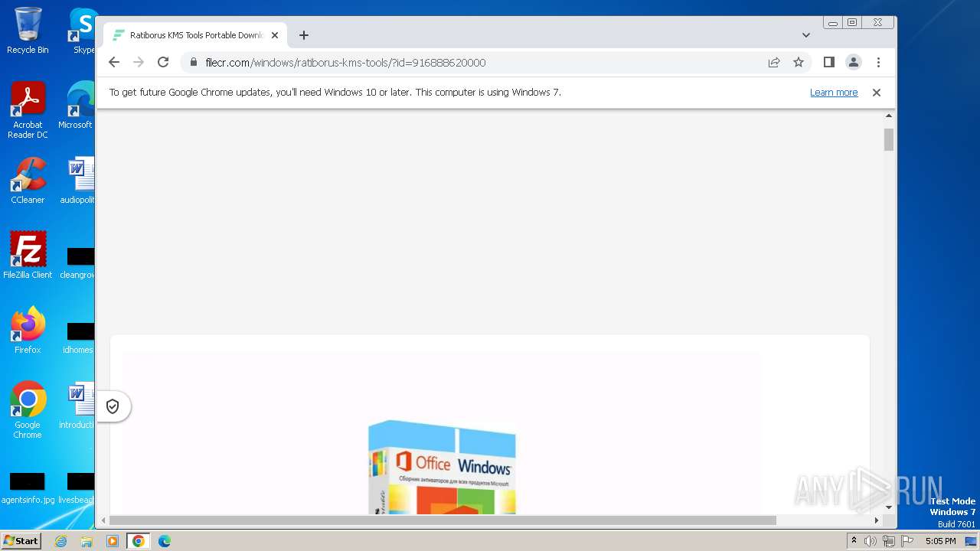The height and width of the screenshot is (551, 980).
Task: Select the agentsinfo.jpg desktop file
Action: [x=28, y=487]
